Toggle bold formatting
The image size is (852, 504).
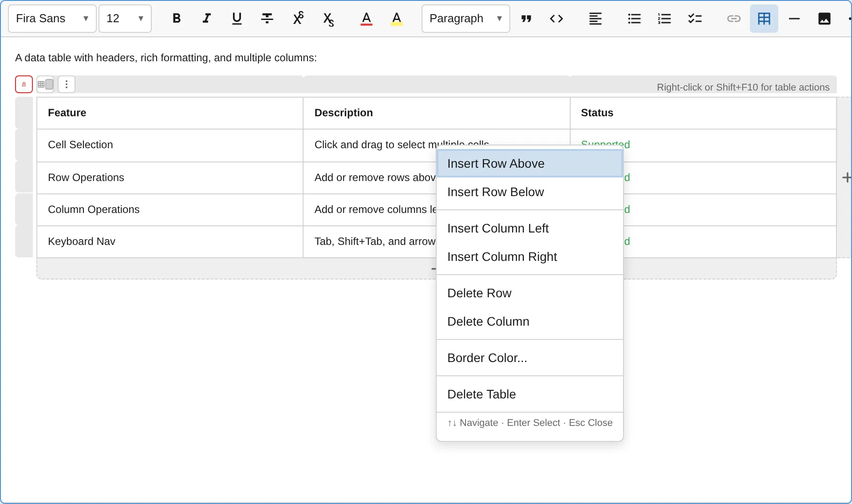click(x=177, y=19)
